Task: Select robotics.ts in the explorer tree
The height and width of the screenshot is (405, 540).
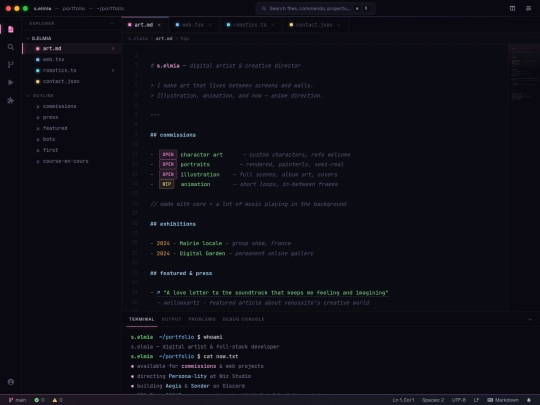Action: point(72,70)
